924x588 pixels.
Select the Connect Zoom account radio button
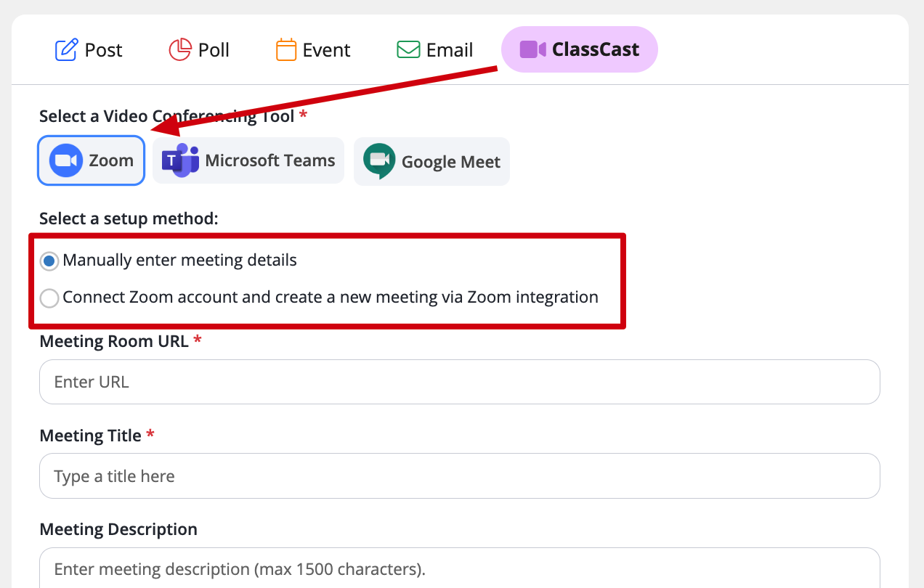pos(49,298)
